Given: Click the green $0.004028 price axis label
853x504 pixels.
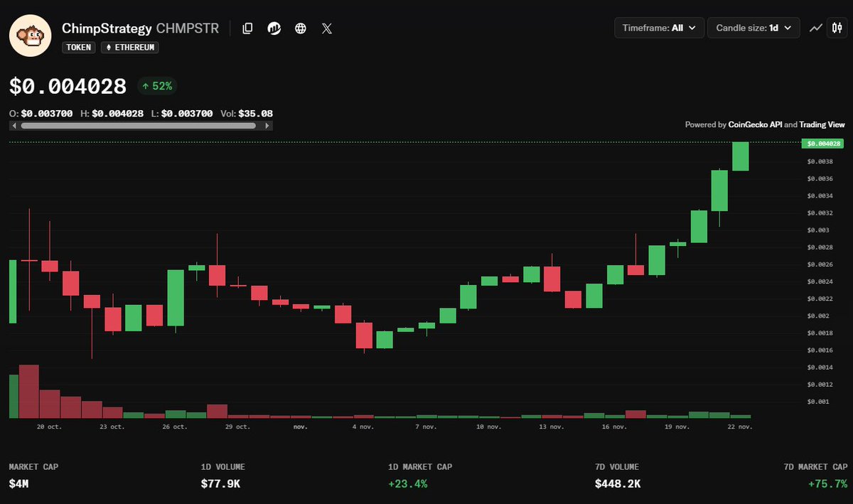Looking at the screenshot, I should [x=823, y=143].
